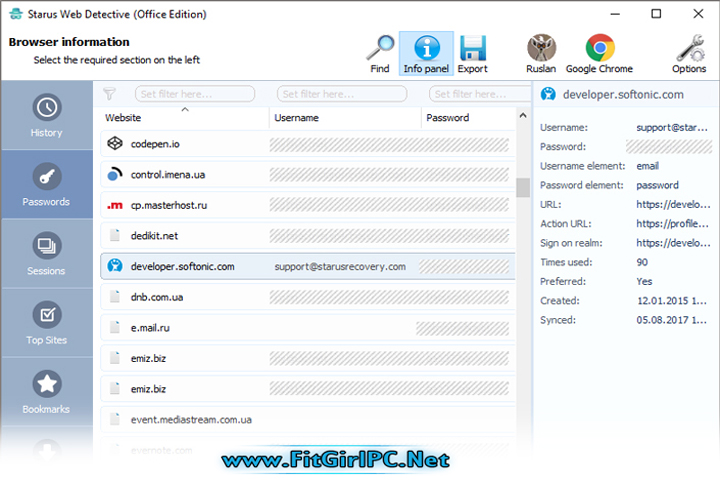This screenshot has width=720, height=480.
Task: Select the dnb.com.ua row
Action: [308, 297]
